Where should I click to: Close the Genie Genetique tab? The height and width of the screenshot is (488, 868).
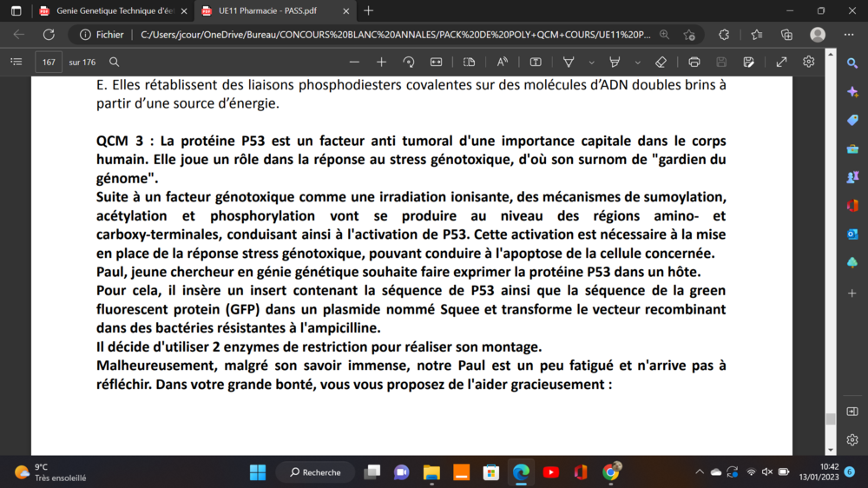coord(184,11)
